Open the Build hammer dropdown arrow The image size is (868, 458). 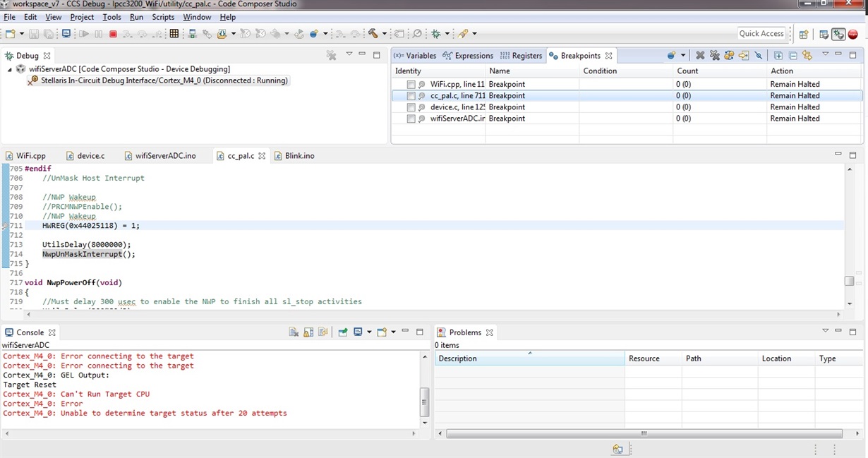[x=384, y=34]
